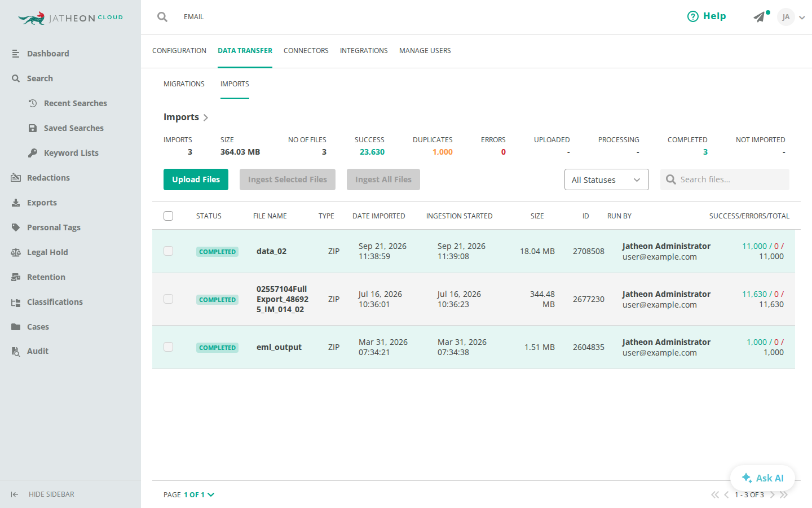Switch to the Configuration tab
Image resolution: width=812 pixels, height=508 pixels.
pyautogui.click(x=179, y=51)
